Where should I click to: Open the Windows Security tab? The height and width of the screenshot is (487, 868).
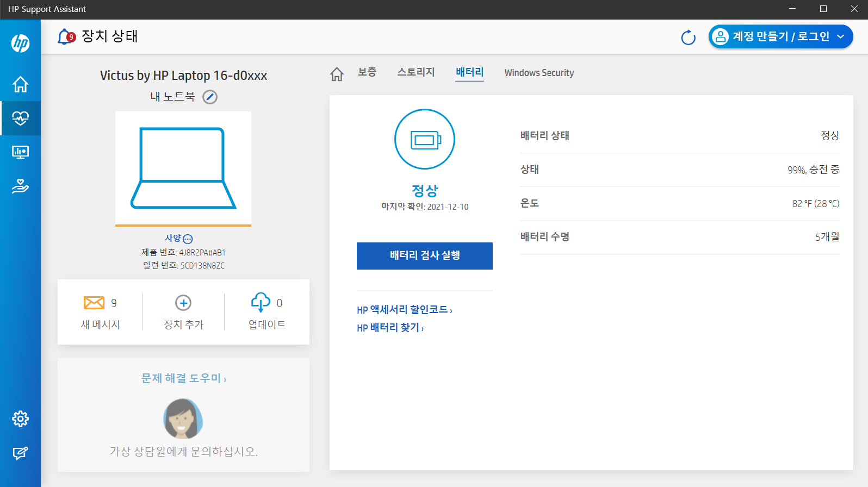[539, 73]
